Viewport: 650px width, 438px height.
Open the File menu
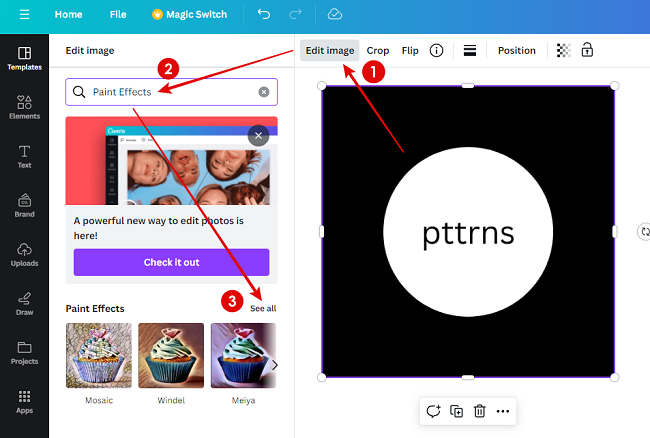click(x=118, y=15)
